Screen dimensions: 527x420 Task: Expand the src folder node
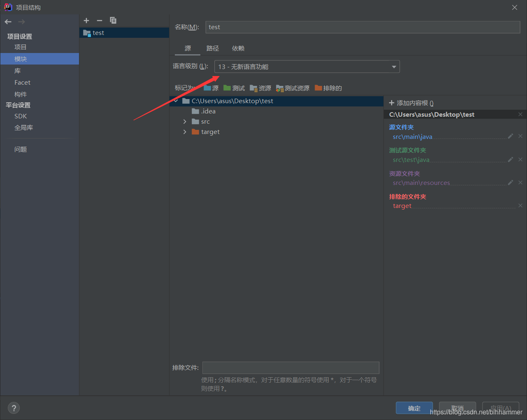(185, 122)
